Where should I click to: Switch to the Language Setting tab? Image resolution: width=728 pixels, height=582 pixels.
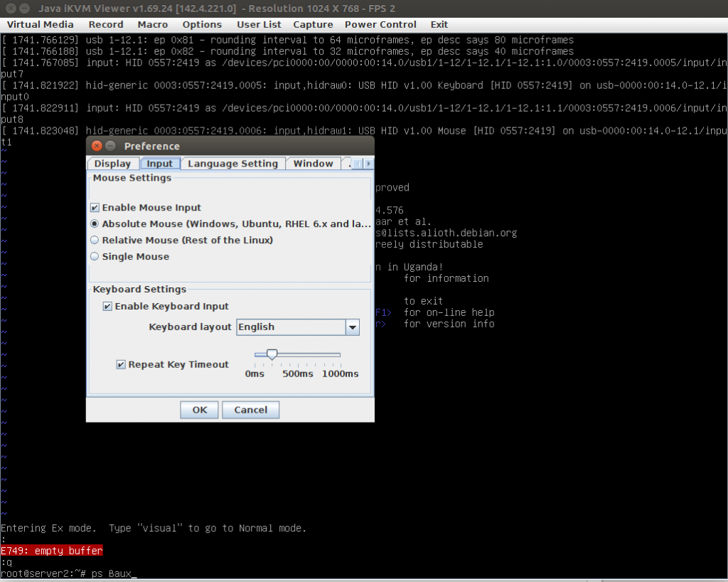(232, 164)
